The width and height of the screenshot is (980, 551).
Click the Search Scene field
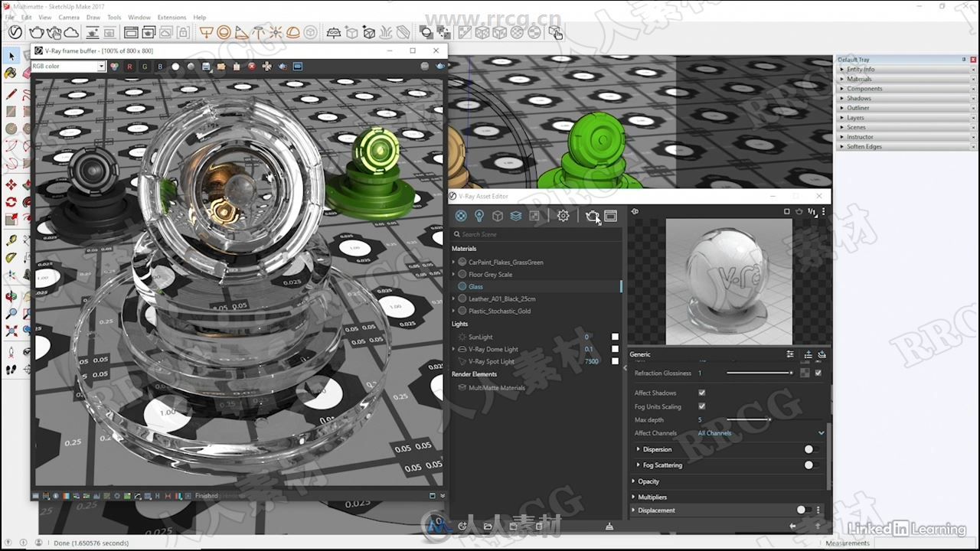[x=536, y=234]
